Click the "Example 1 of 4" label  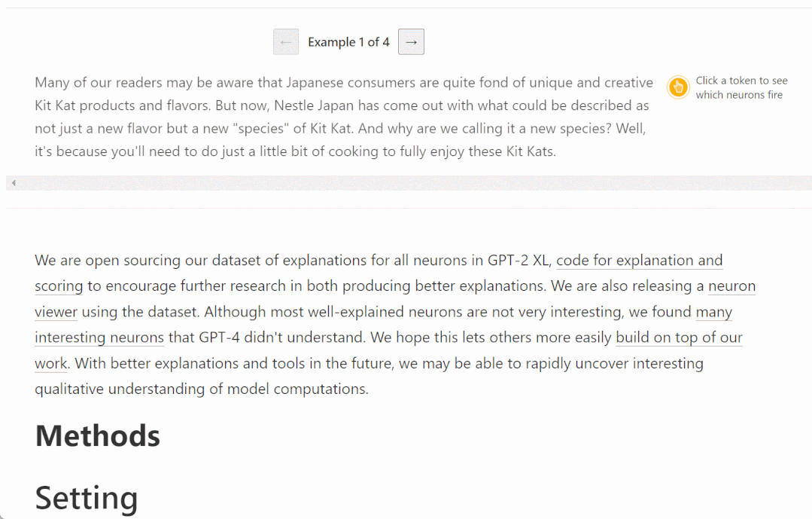(x=348, y=41)
